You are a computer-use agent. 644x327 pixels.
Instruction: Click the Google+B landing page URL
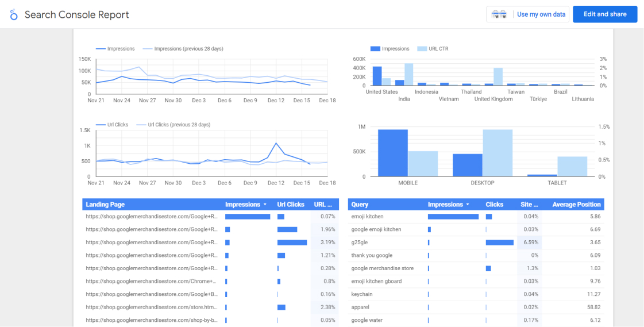(152, 295)
